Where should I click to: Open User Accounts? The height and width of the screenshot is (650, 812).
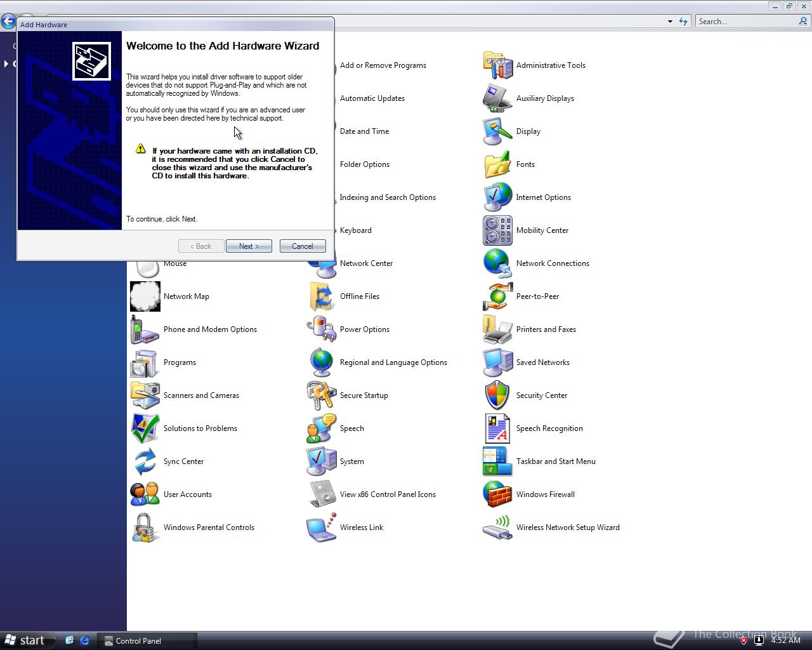(187, 494)
